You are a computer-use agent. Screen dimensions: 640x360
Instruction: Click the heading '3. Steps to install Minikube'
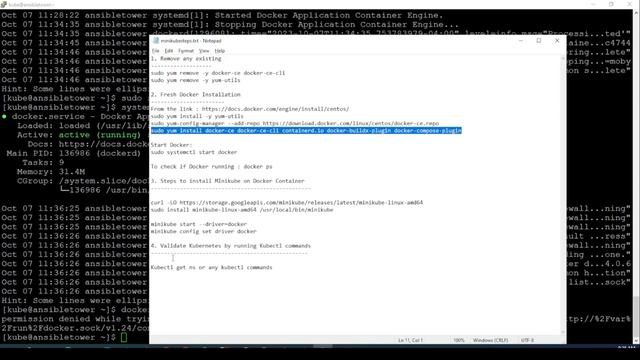pyautogui.click(x=227, y=181)
